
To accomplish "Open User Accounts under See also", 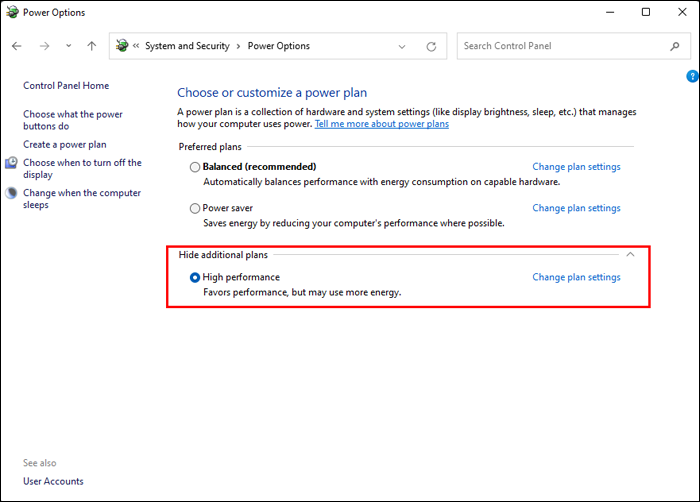I will pyautogui.click(x=53, y=481).
